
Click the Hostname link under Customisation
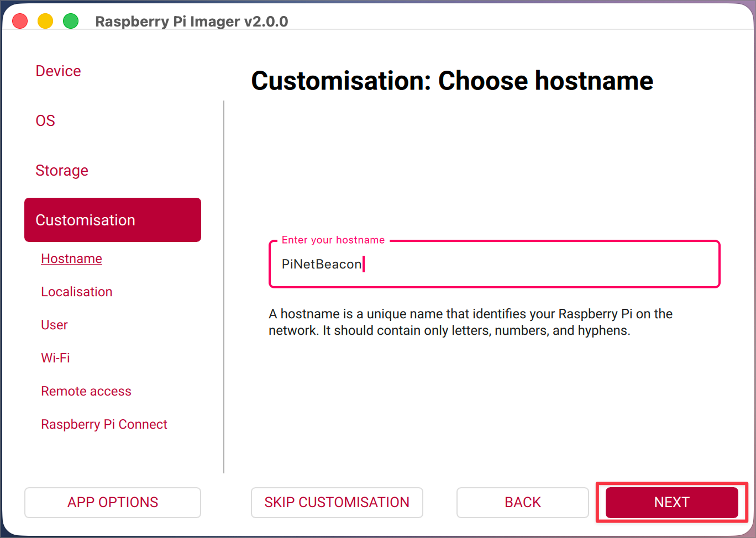[x=71, y=259]
